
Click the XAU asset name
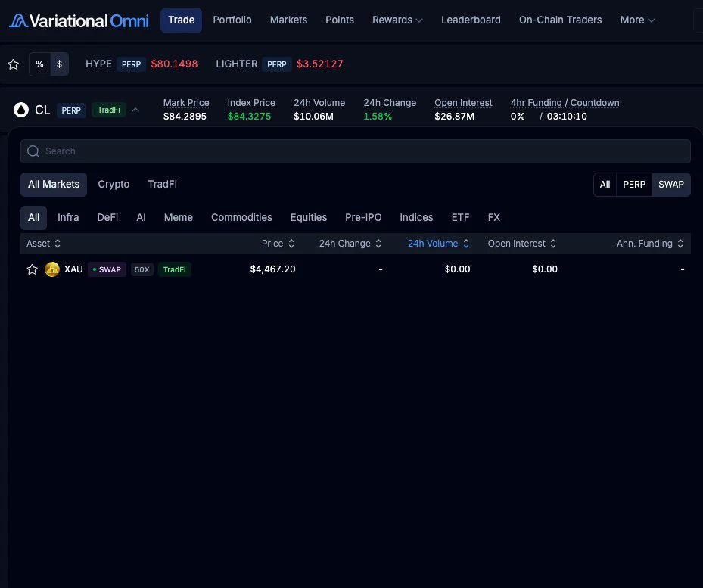coord(73,269)
